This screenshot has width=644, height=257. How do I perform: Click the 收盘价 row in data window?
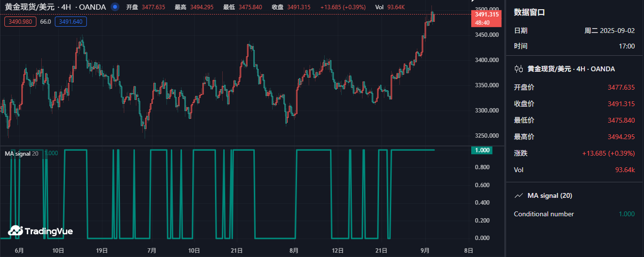pos(574,104)
